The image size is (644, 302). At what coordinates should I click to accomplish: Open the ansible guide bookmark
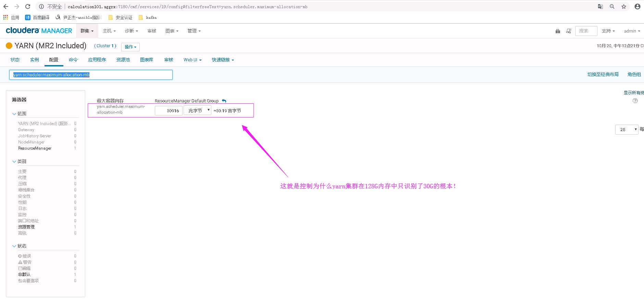pos(78,17)
